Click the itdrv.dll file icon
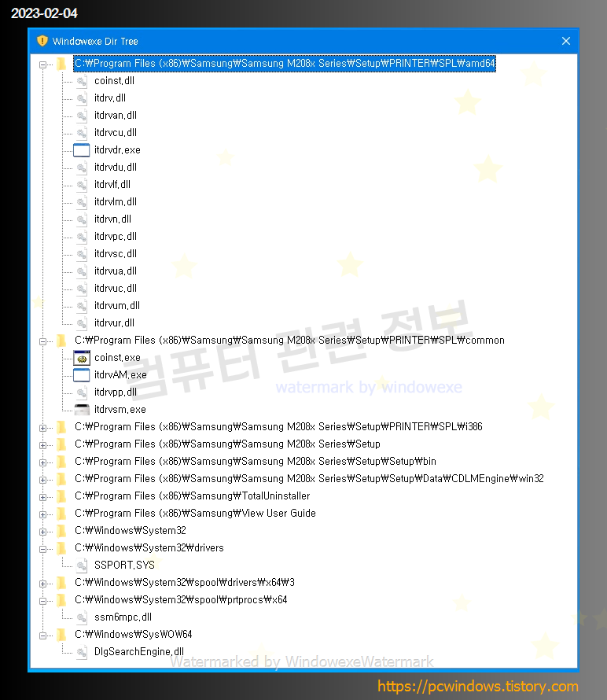This screenshot has width=607, height=700. point(81,98)
